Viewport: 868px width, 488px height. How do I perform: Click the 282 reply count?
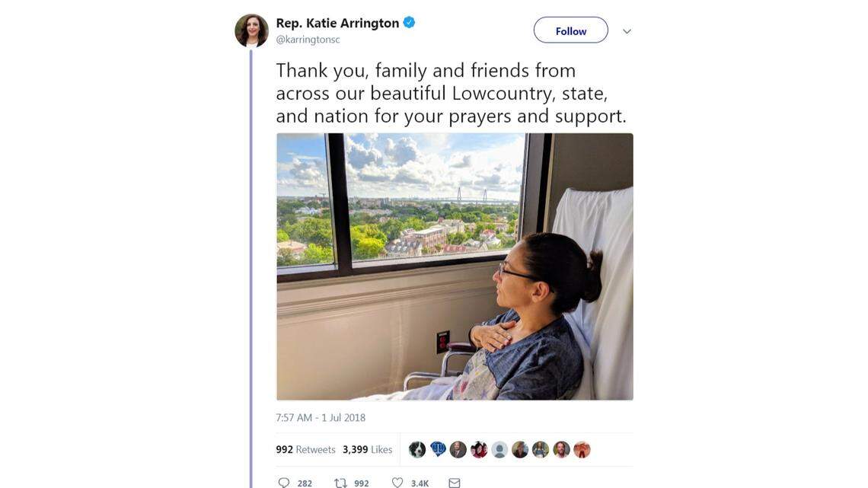coord(305,483)
